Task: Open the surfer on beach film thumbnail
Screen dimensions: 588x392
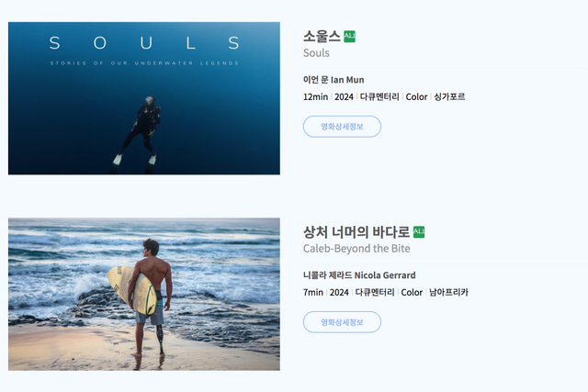Action: [x=144, y=294]
